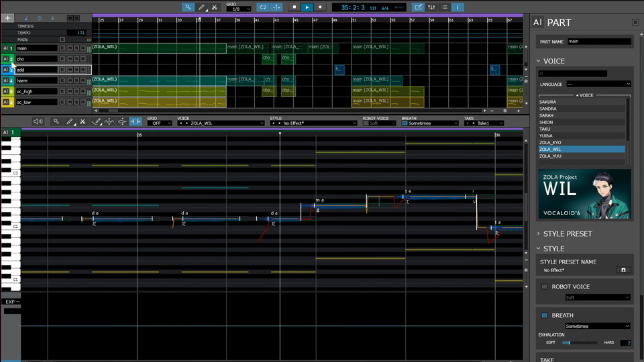This screenshot has width=644, height=362.
Task: Open the mixer panel
Action: click(x=431, y=7)
